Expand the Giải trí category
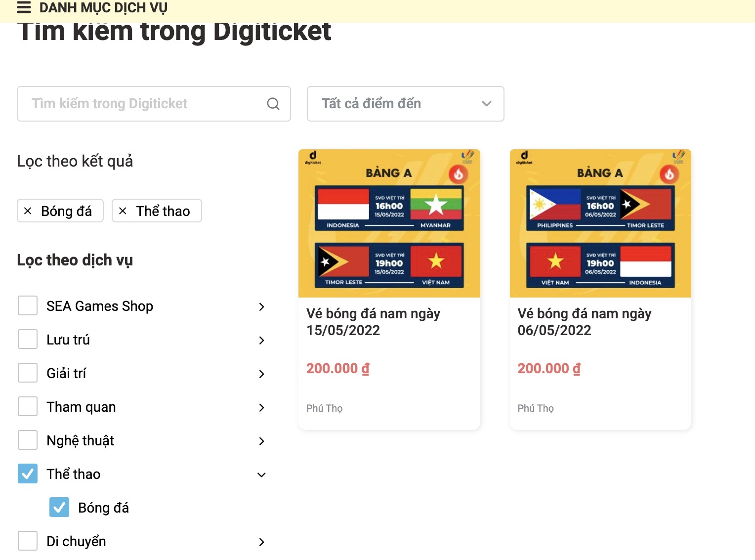755x560 pixels. coord(261,374)
